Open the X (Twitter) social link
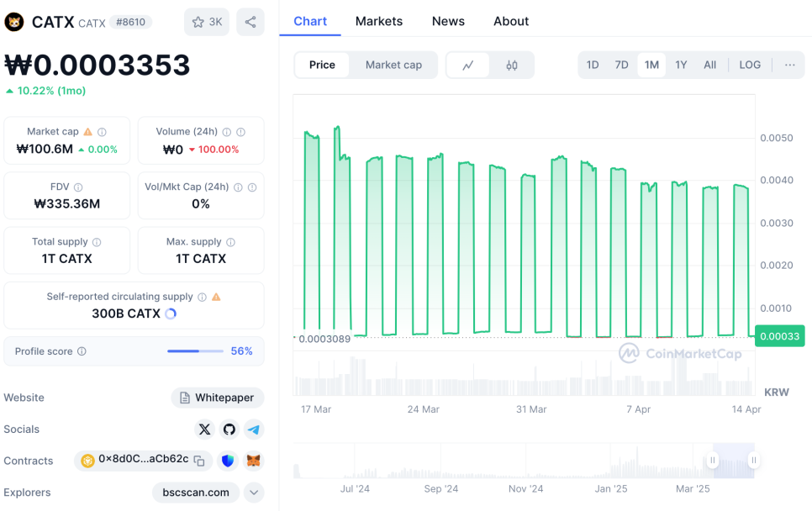The image size is (812, 511). point(204,429)
